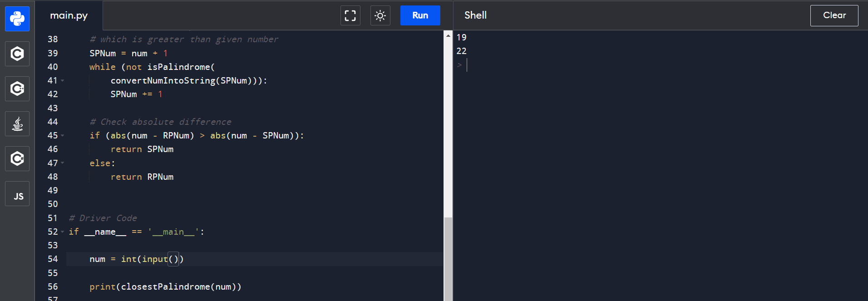Run the Python program
This screenshot has height=301, width=868.
pyautogui.click(x=420, y=15)
